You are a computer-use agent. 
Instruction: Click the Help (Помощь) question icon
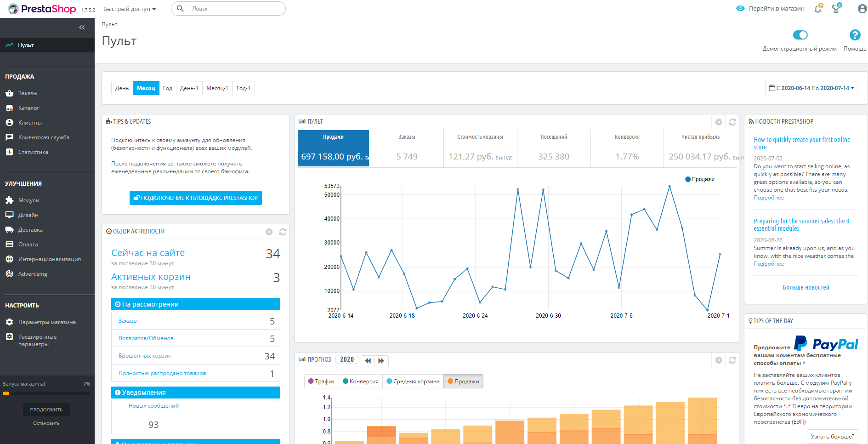[855, 35]
